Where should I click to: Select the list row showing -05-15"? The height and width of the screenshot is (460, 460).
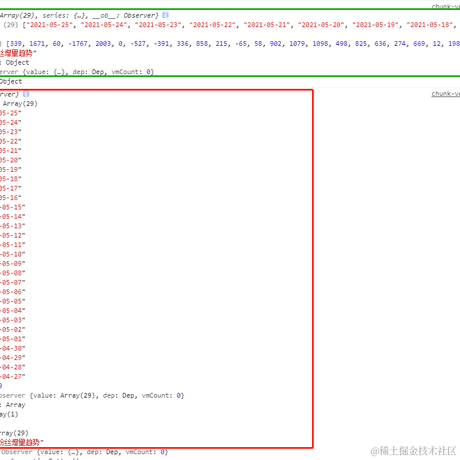[x=13, y=207]
